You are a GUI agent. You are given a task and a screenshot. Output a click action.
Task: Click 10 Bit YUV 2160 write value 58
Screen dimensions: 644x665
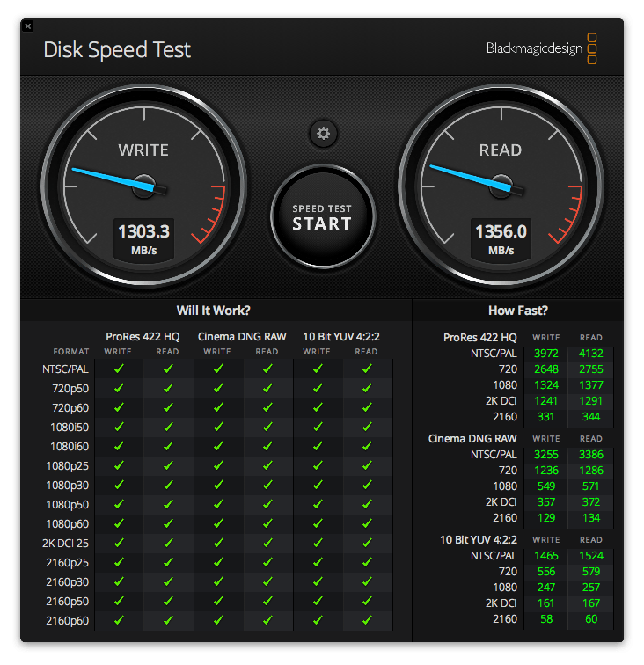click(546, 619)
